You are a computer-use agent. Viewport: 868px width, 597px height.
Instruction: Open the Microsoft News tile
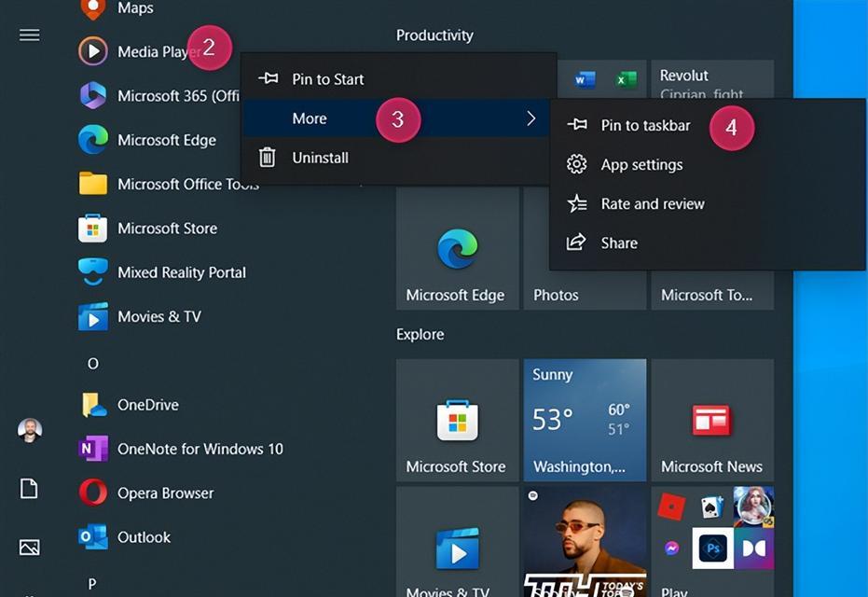tap(712, 421)
